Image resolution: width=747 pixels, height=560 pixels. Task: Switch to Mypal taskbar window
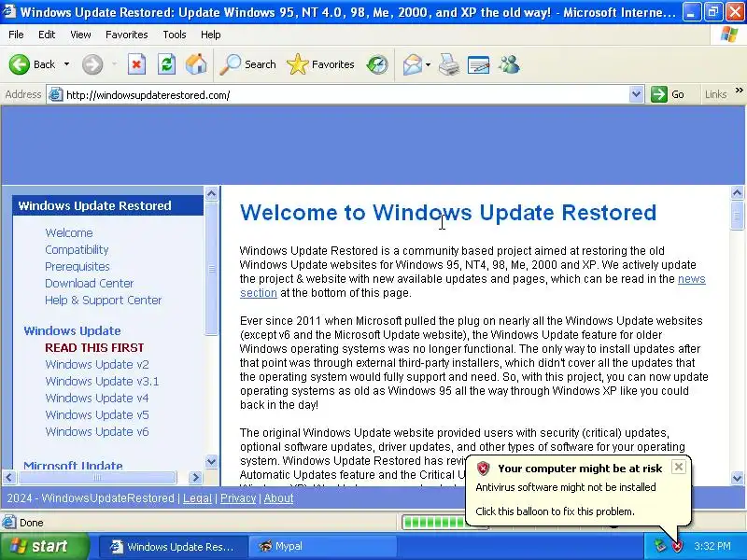323,546
